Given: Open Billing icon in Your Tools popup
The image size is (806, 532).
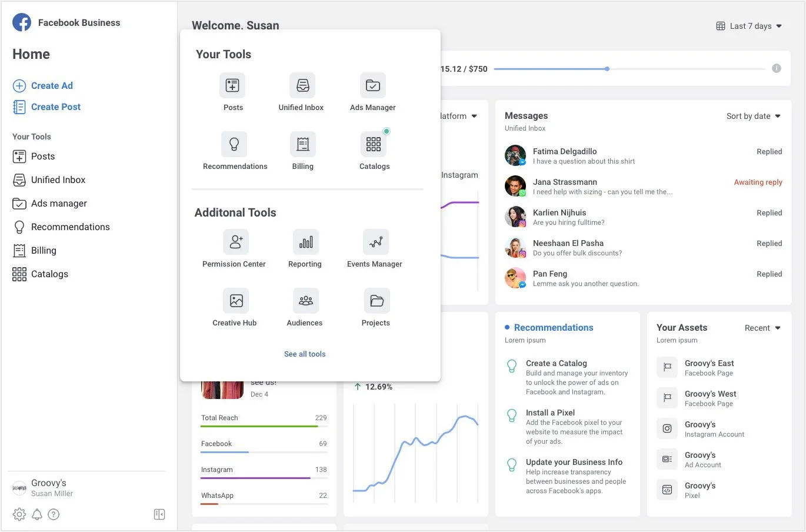Looking at the screenshot, I should [x=303, y=144].
